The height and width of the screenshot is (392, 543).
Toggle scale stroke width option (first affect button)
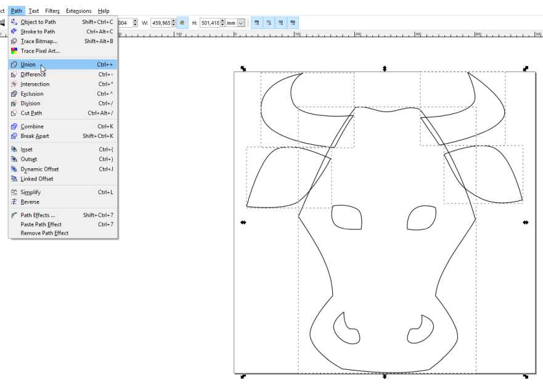(x=256, y=23)
